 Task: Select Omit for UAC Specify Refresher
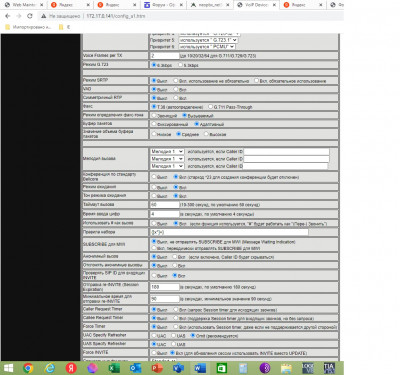[193, 335]
